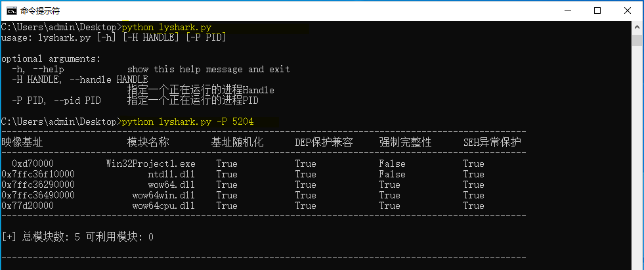Click the python lyshark.py -P 5204 command
Screen dimensions: 644x270
click(x=188, y=122)
